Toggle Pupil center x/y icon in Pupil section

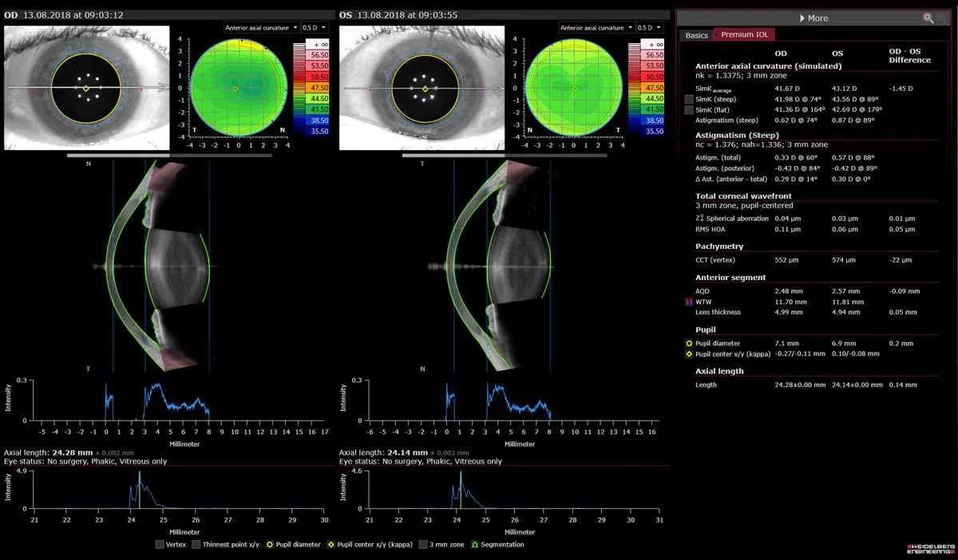(689, 353)
